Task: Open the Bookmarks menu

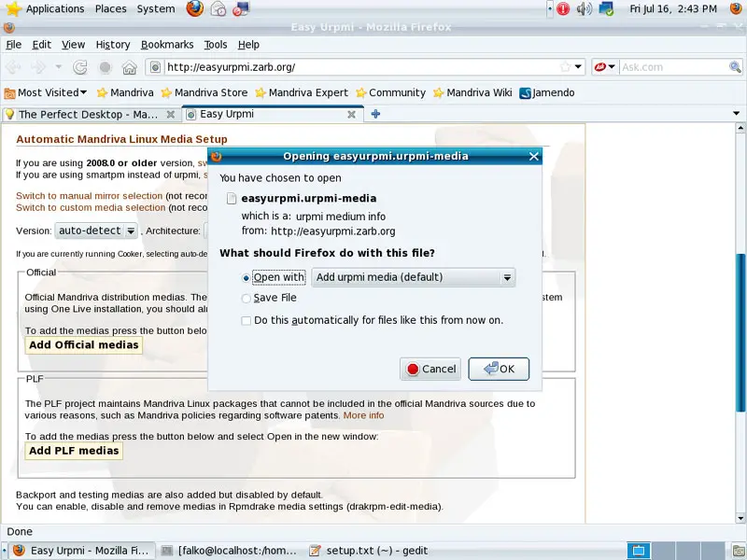Action: (167, 45)
